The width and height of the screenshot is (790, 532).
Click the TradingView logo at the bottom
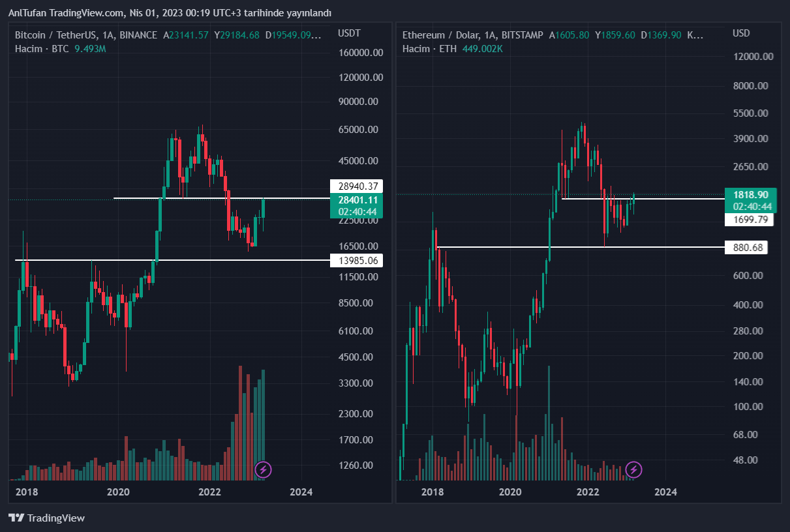[x=46, y=518]
